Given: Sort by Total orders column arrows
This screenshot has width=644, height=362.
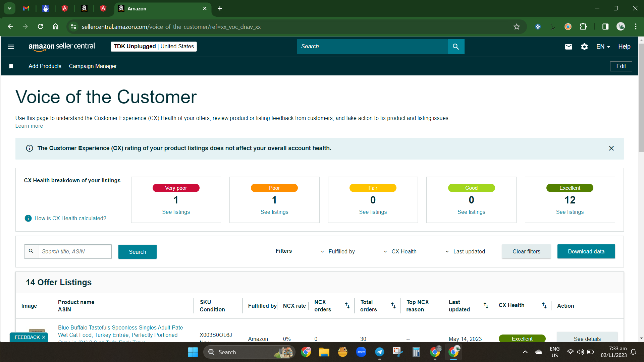Looking at the screenshot, I should [393, 305].
